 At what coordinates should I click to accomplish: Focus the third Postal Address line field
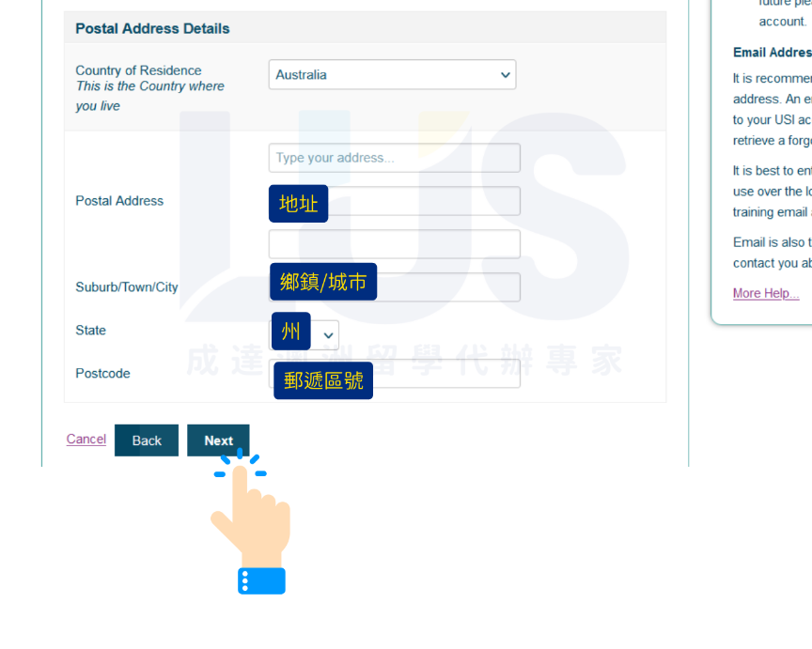point(394,244)
